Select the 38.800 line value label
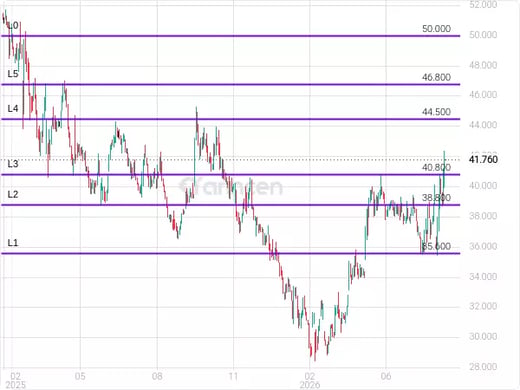 pos(436,198)
